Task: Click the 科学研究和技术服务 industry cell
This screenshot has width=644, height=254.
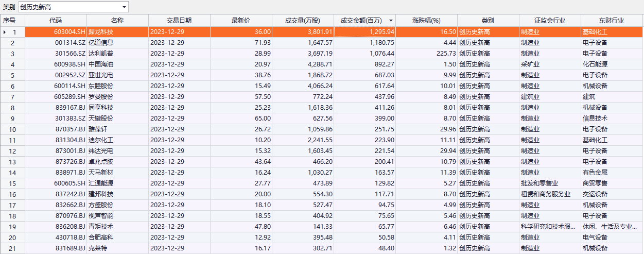Action: [x=548, y=226]
